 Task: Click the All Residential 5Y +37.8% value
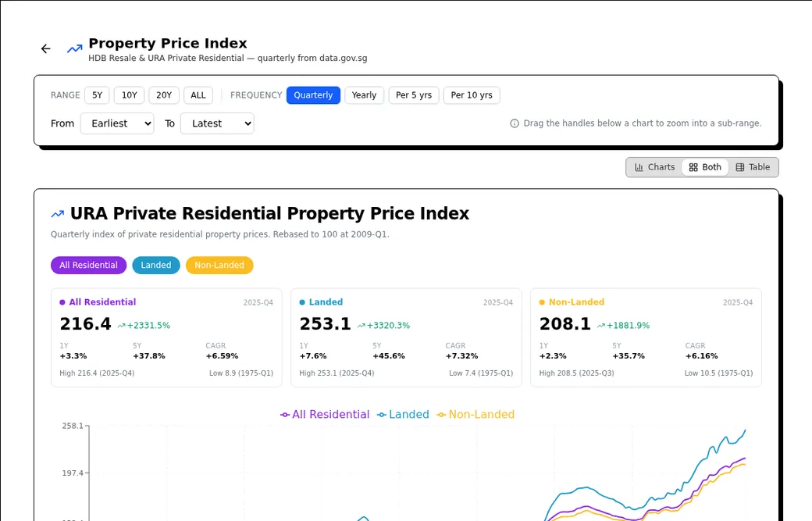[x=149, y=356]
